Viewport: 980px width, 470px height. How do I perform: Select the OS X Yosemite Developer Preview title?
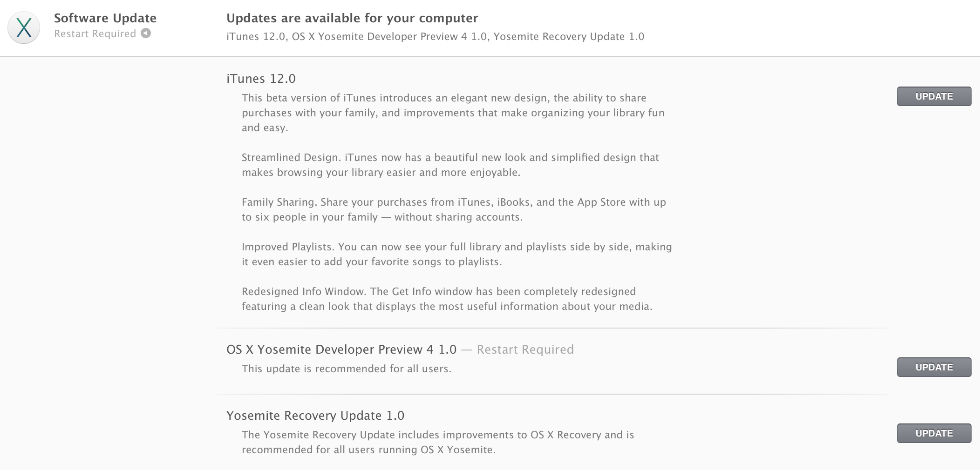(341, 349)
